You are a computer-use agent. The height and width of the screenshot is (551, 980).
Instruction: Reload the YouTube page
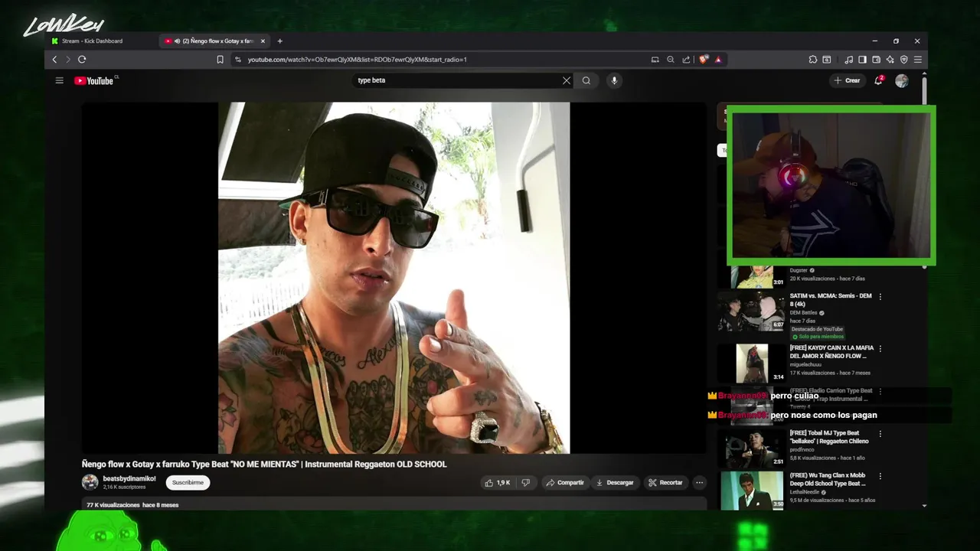82,60
